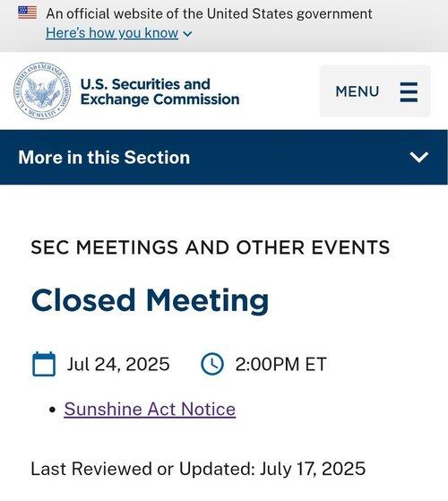Expand the More in this Section chevron
448x501 pixels.
(418, 157)
